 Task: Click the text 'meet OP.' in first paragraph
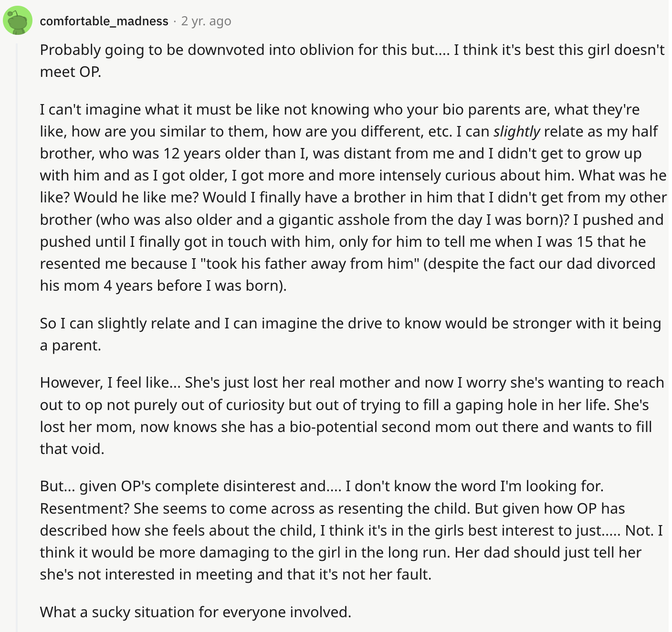click(71, 72)
